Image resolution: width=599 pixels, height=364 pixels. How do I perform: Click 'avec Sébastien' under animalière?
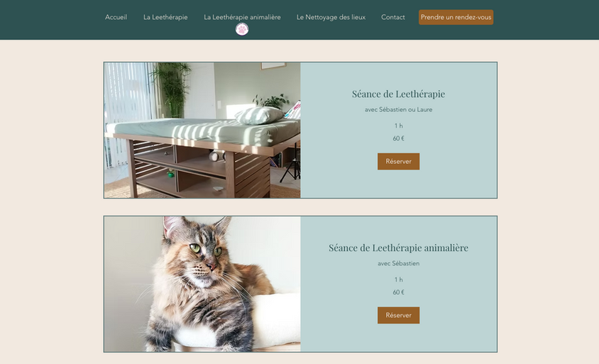coord(398,263)
